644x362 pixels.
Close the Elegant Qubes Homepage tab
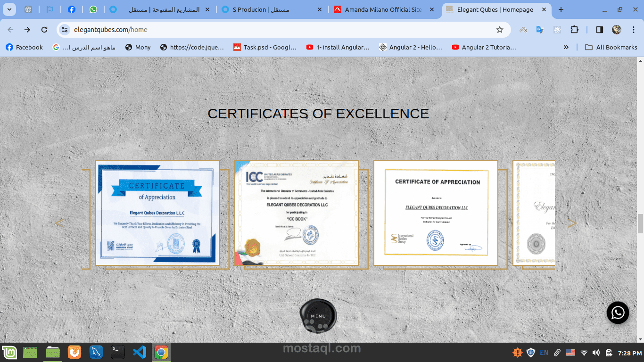tap(544, 9)
